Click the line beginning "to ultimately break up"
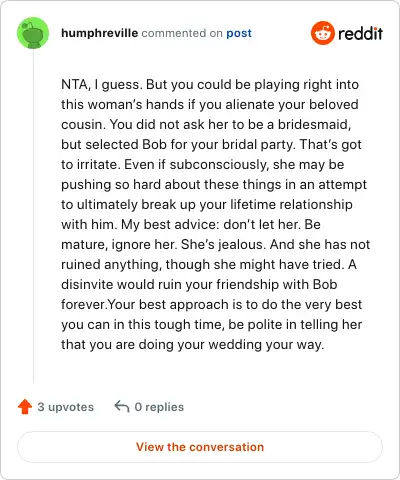Image resolution: width=400 pixels, height=480 pixels. tap(207, 205)
